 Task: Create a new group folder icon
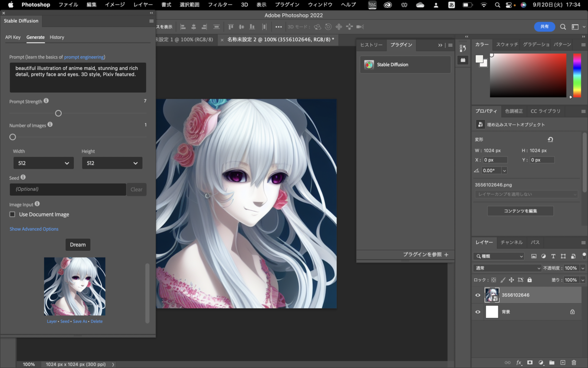pyautogui.click(x=552, y=363)
